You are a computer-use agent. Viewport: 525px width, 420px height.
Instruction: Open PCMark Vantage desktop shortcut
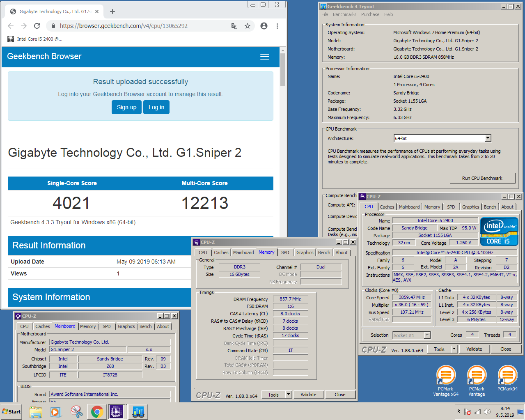477,381
